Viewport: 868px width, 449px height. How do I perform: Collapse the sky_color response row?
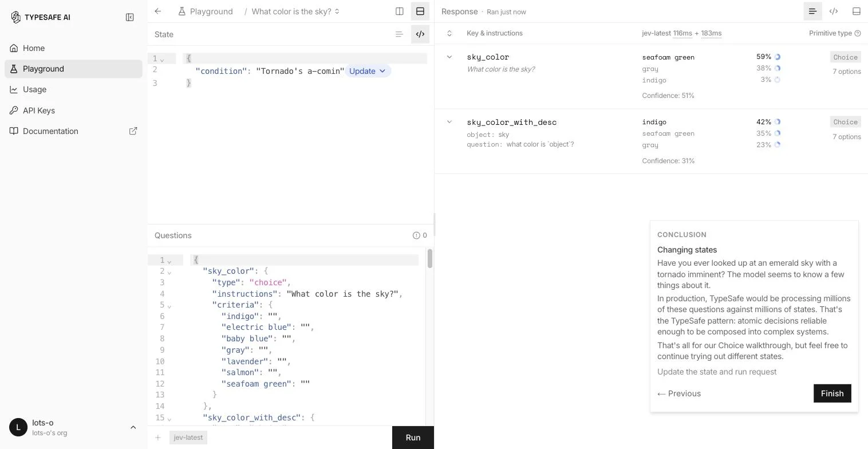tap(449, 57)
